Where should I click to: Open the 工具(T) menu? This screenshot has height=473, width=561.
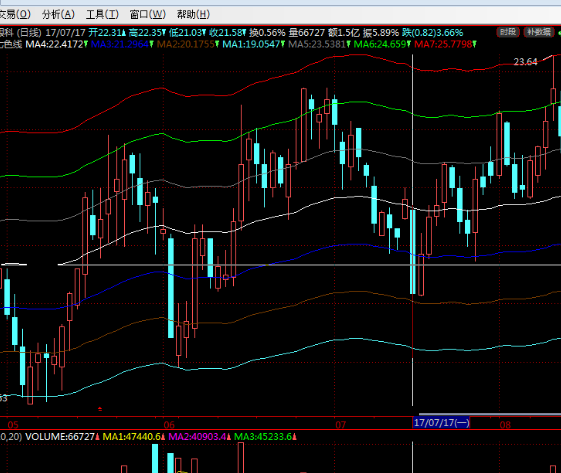tap(102, 15)
